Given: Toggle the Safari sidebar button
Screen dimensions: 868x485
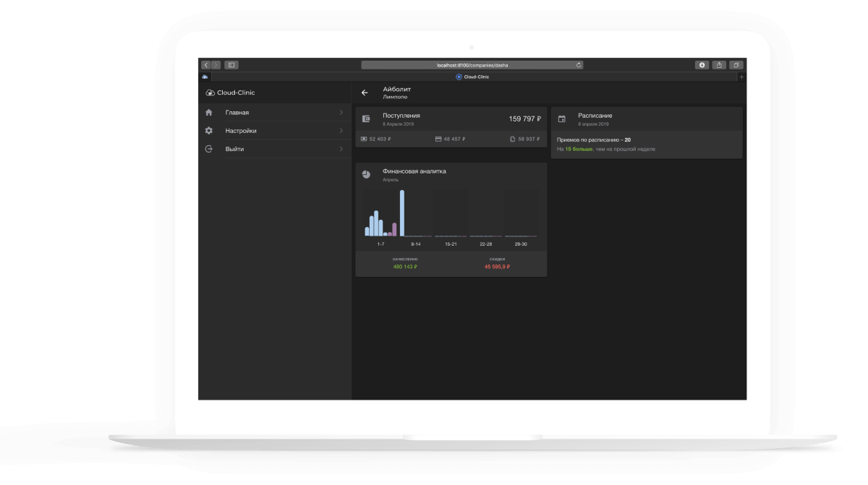Looking at the screenshot, I should click(231, 65).
